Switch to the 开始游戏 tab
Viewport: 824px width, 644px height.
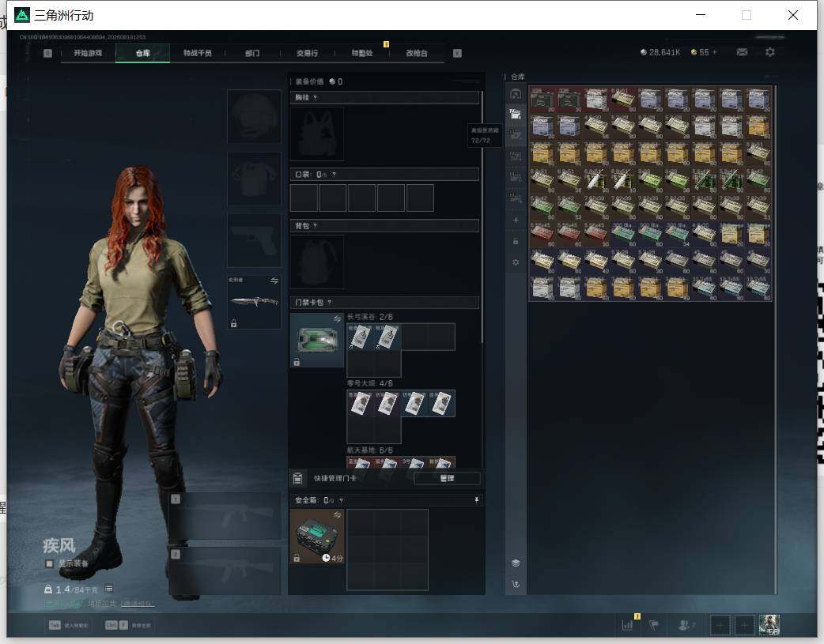(88, 53)
